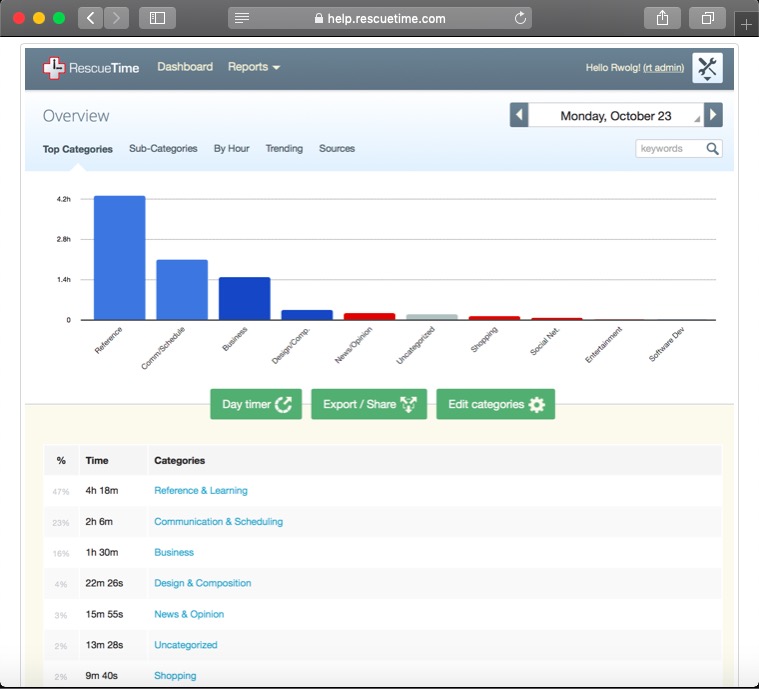
Task: Click the 1h 30m time cell
Action: pos(102,552)
